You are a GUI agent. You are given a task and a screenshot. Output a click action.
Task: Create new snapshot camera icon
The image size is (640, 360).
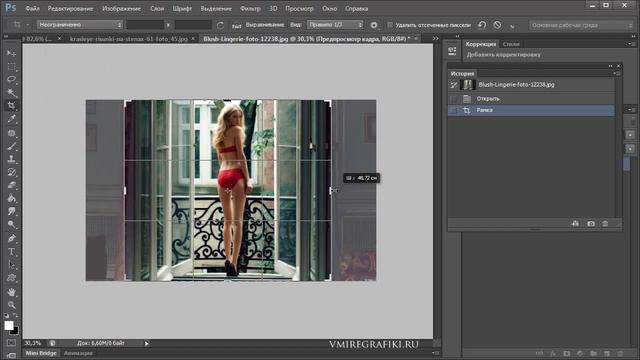(x=591, y=224)
